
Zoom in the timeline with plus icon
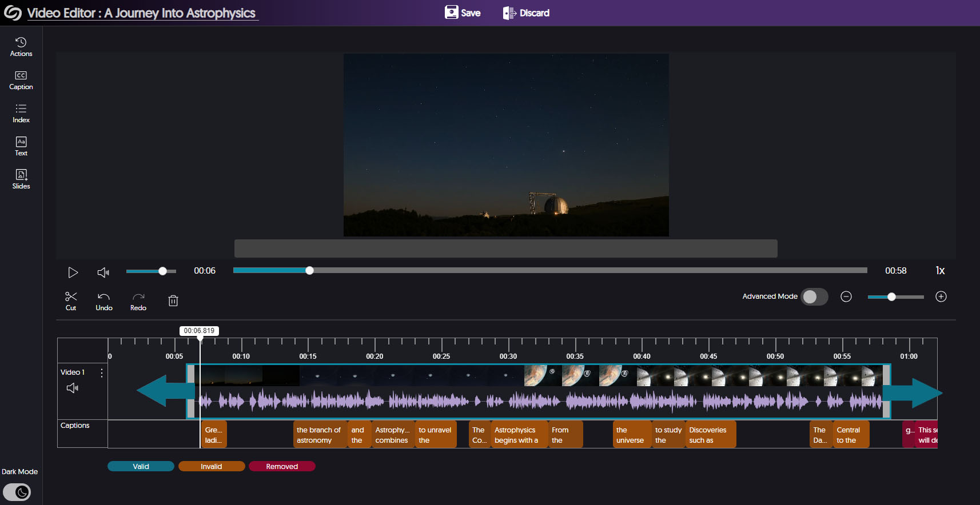coord(941,296)
